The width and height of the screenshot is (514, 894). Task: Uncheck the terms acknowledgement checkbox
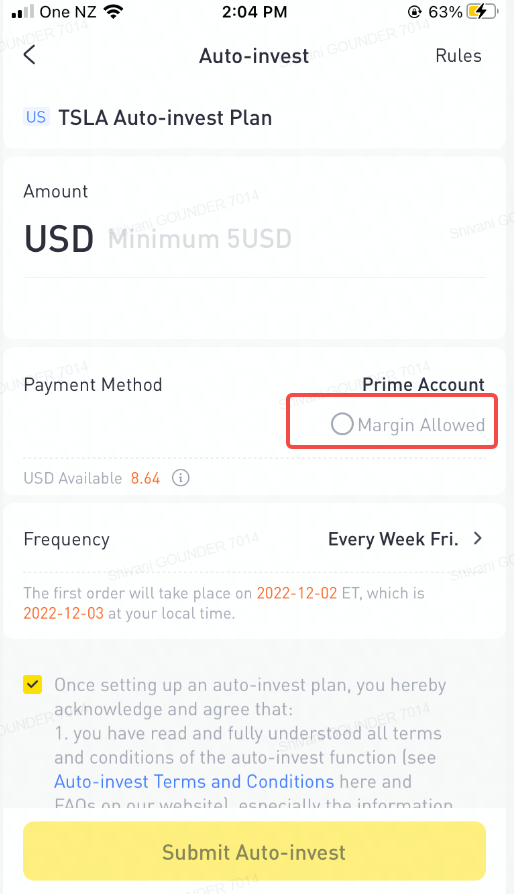[32, 684]
